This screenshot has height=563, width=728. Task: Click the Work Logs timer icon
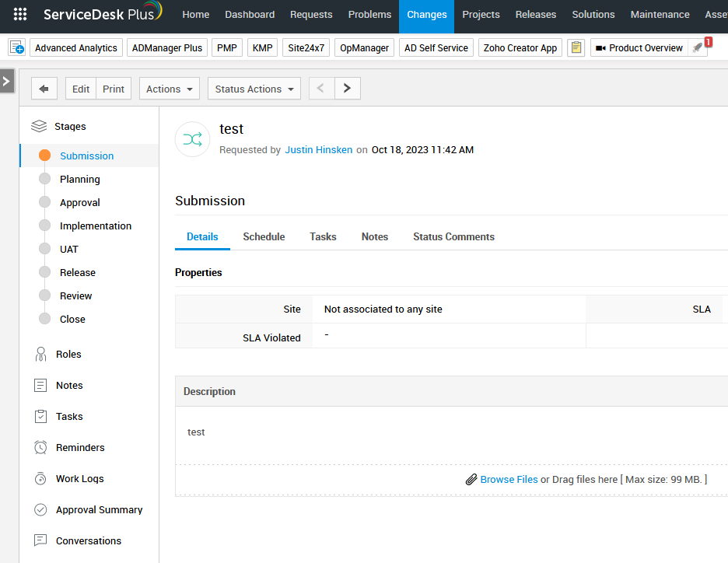pyautogui.click(x=40, y=478)
